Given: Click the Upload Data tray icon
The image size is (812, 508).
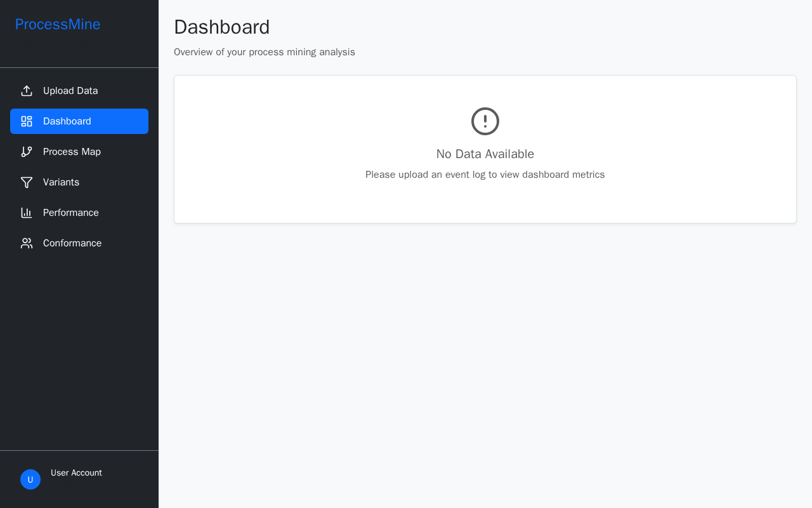Looking at the screenshot, I should point(27,91).
